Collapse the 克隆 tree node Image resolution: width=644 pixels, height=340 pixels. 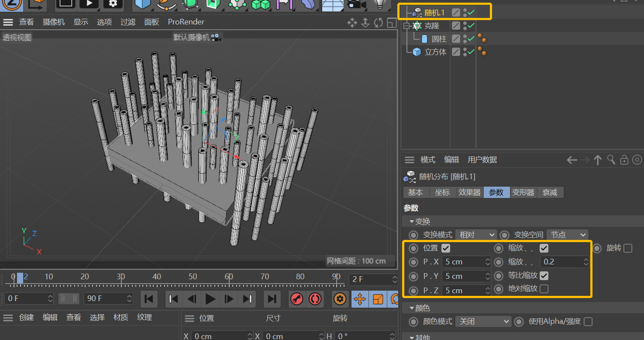click(x=407, y=26)
